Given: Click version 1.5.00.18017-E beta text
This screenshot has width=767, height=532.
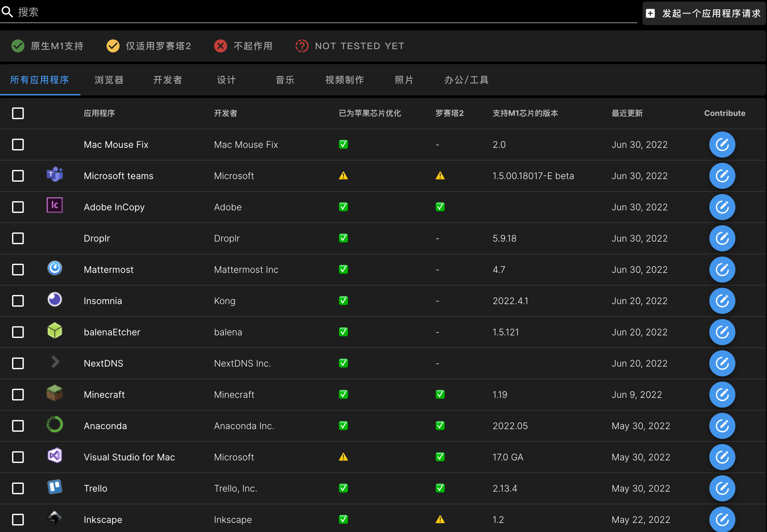Looking at the screenshot, I should [533, 176].
